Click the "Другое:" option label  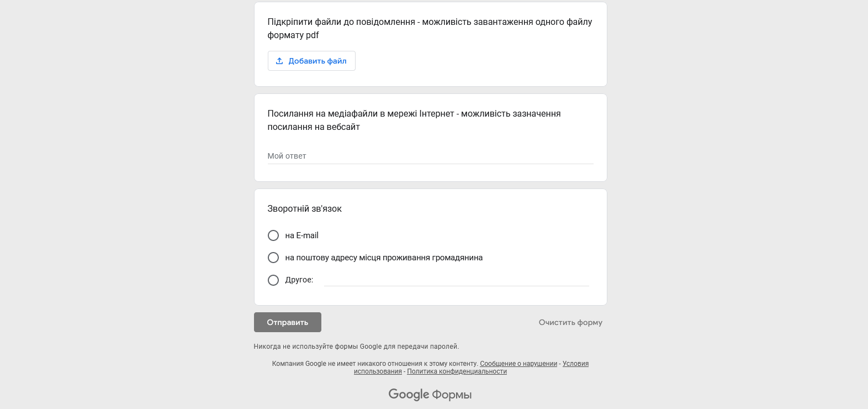299,280
